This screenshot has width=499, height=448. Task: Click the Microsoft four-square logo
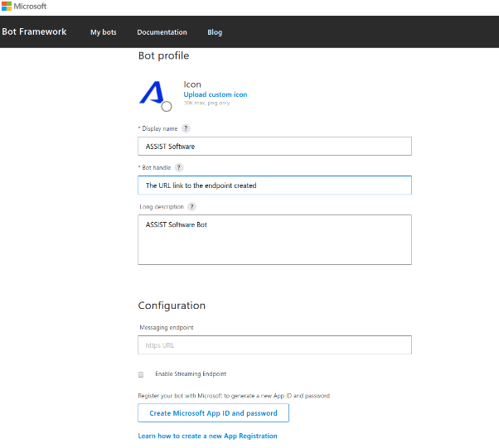click(6, 7)
